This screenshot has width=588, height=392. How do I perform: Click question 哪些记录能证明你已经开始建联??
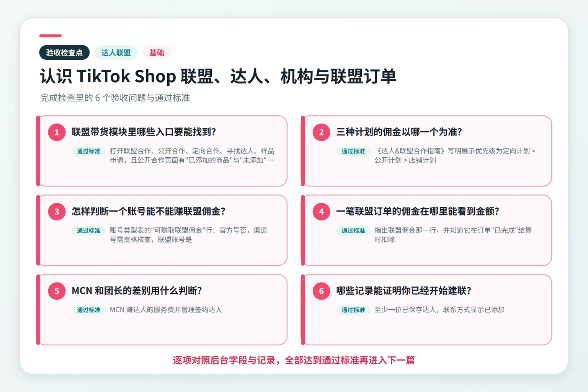(x=404, y=291)
